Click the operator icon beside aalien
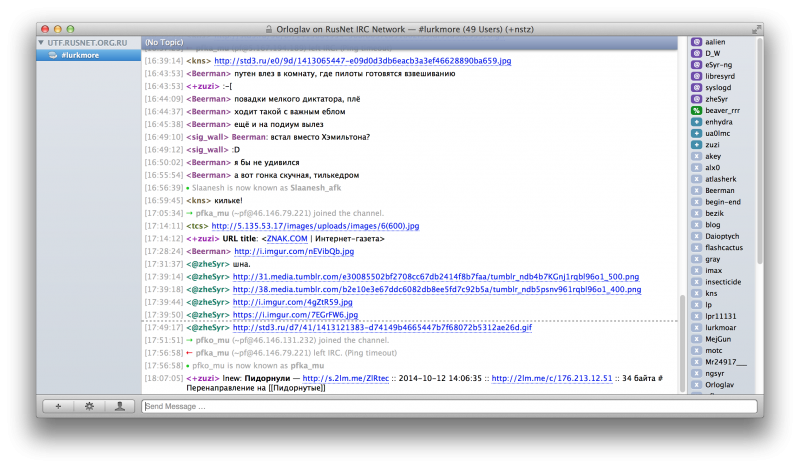 [696, 42]
